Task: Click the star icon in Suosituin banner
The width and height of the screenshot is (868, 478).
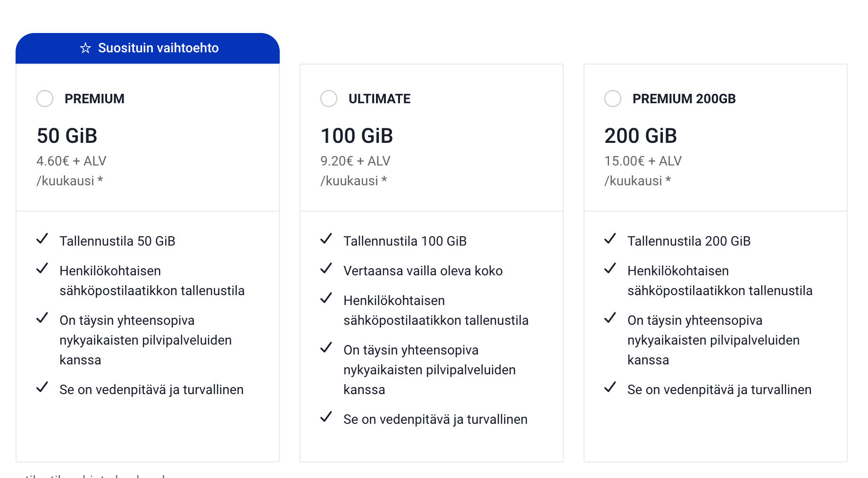Action: [x=85, y=48]
